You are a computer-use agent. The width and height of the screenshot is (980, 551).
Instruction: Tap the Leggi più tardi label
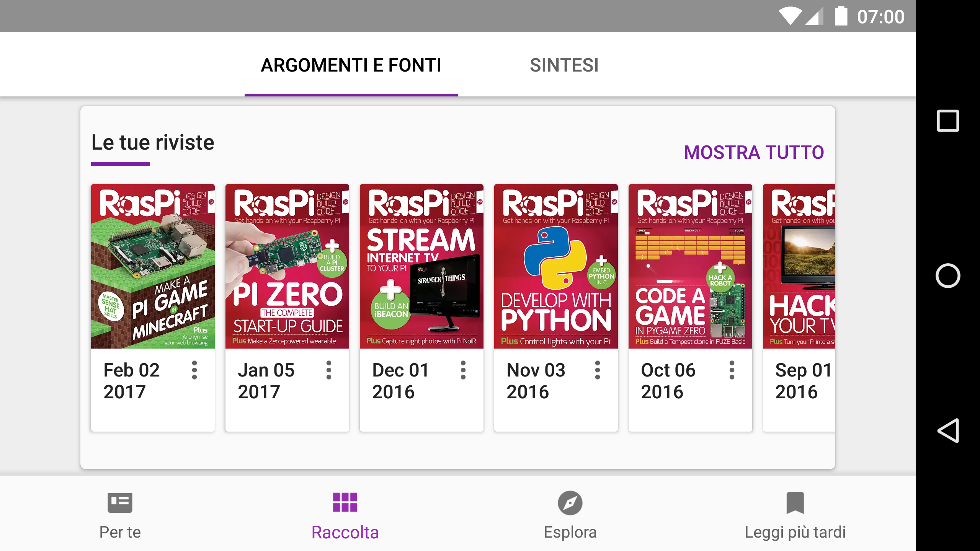pyautogui.click(x=795, y=532)
